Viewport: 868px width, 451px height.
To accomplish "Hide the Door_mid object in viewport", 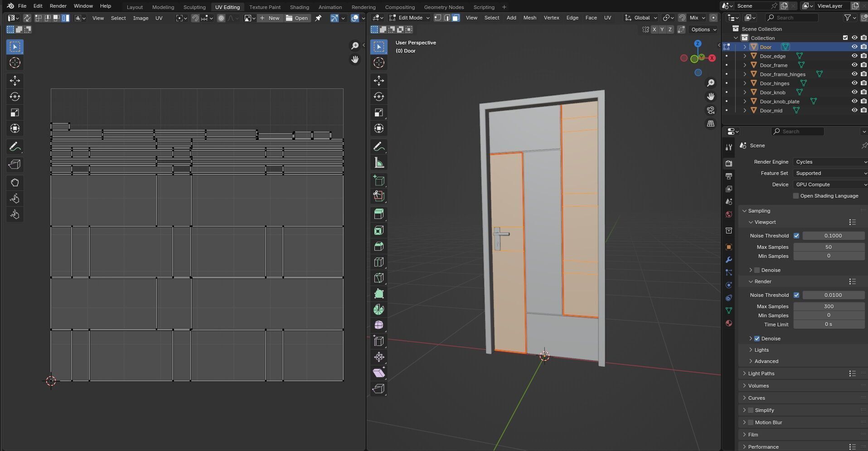I will [x=854, y=111].
